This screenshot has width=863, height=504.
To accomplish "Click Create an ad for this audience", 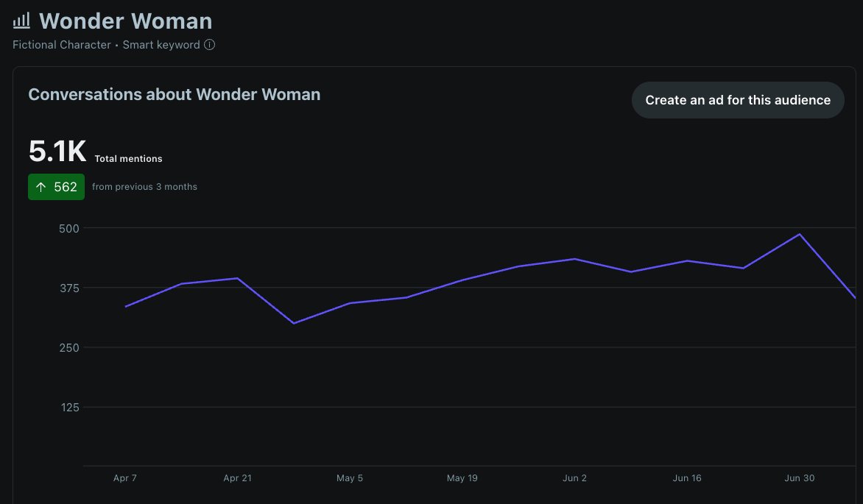I will (738, 100).
